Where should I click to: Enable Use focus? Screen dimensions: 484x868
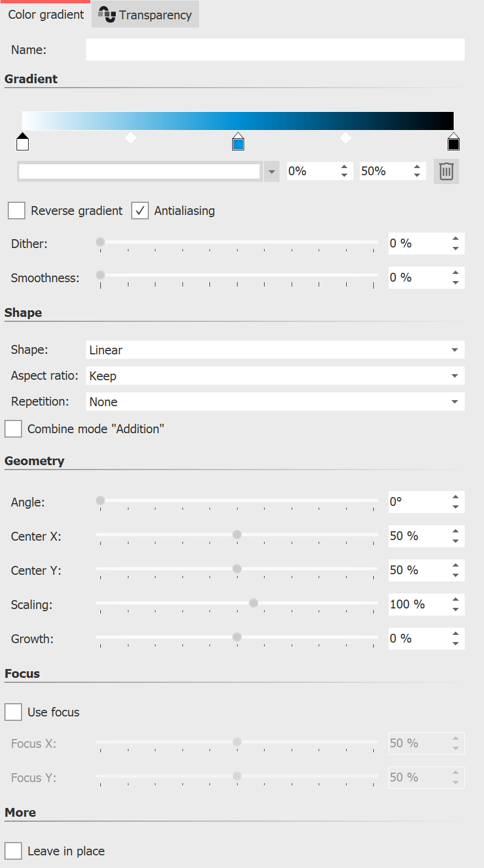coord(13,711)
